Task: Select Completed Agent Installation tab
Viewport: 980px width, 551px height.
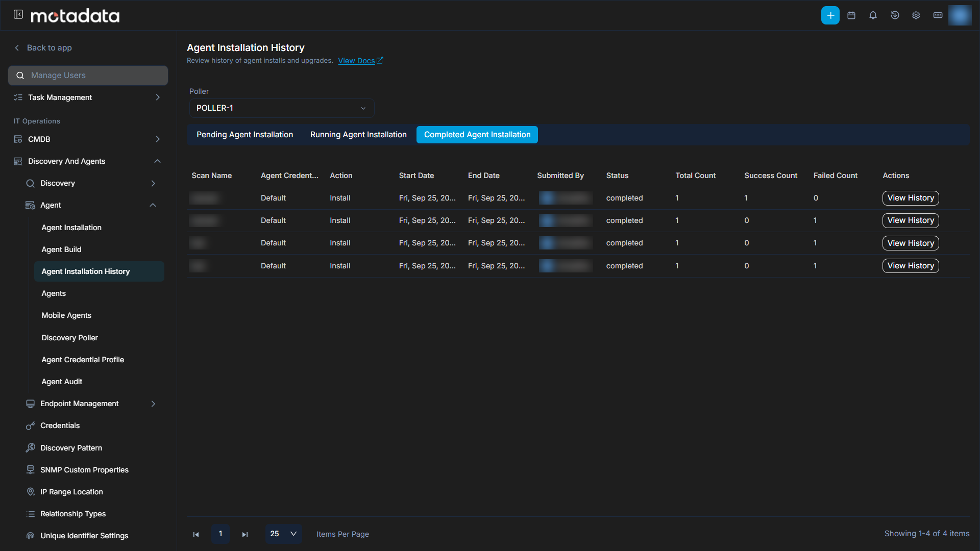Action: pyautogui.click(x=477, y=135)
